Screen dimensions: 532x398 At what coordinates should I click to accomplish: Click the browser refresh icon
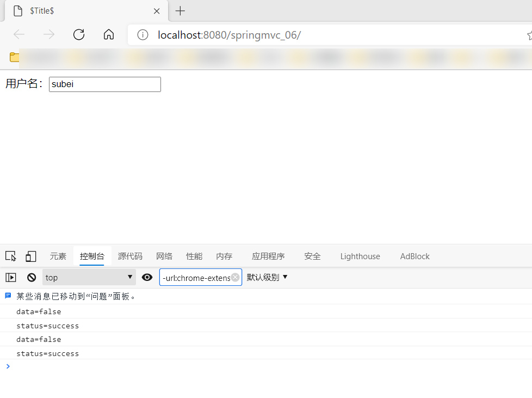[79, 35]
